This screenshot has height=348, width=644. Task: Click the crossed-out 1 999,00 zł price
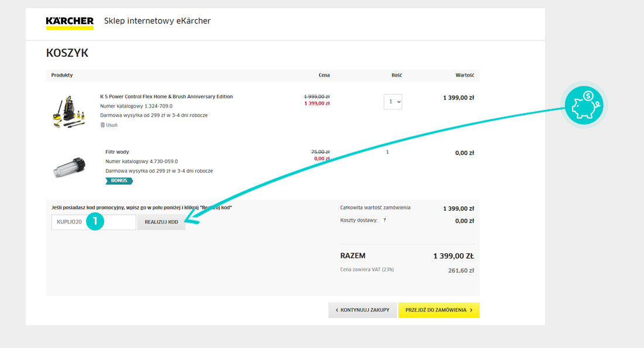click(x=317, y=97)
